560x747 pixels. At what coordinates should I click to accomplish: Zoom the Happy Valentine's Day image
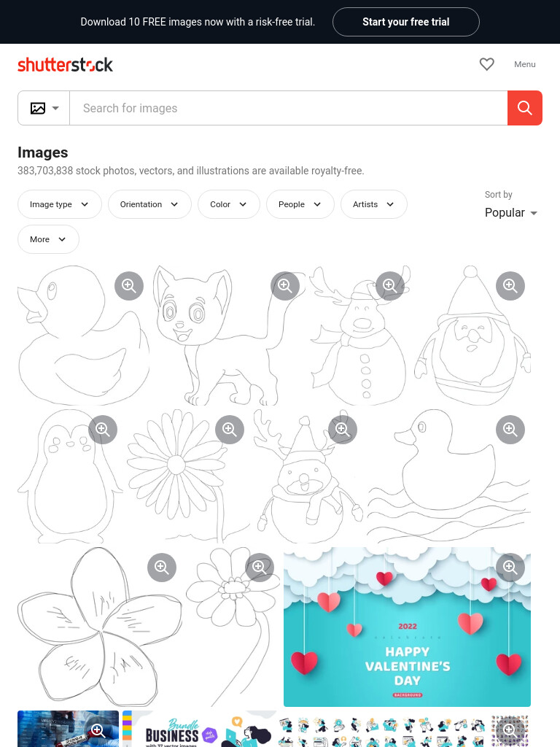pyautogui.click(x=510, y=568)
